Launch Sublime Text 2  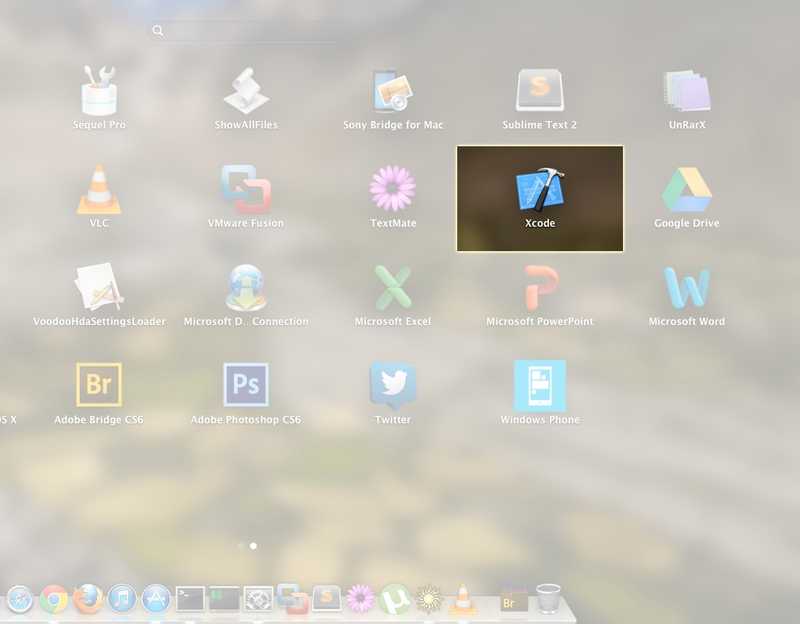(x=540, y=90)
